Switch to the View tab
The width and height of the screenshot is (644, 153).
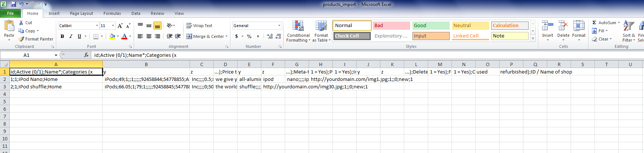[x=179, y=13]
